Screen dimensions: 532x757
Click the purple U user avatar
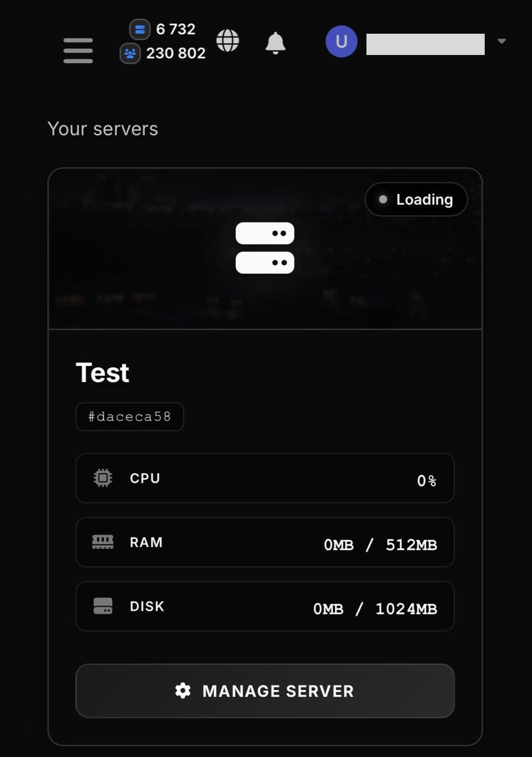pyautogui.click(x=341, y=41)
